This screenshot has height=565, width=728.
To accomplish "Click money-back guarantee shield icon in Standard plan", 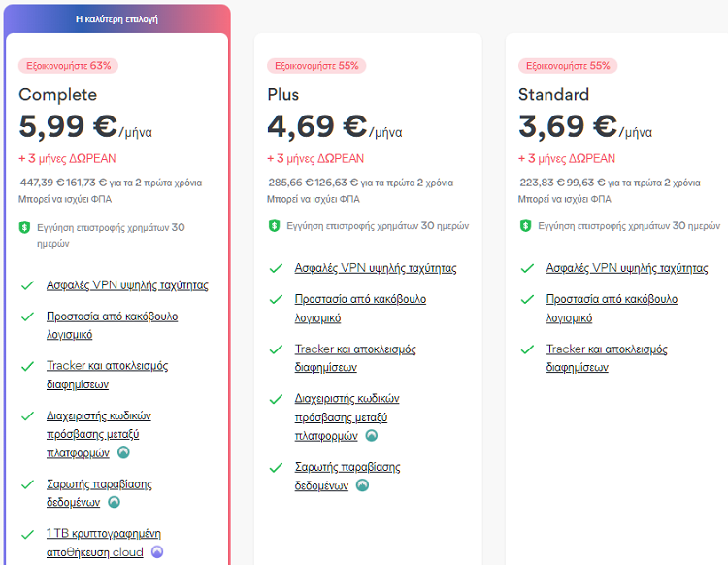I will tap(525, 226).
